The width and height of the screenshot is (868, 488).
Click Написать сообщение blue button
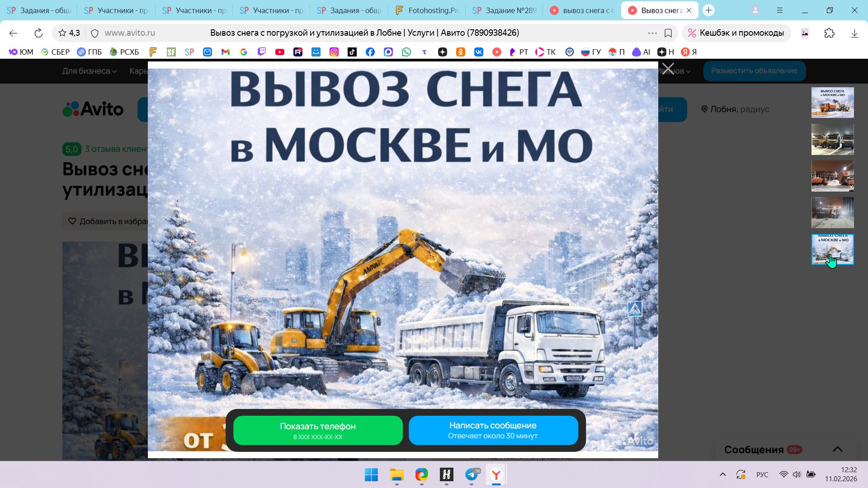pos(493,430)
